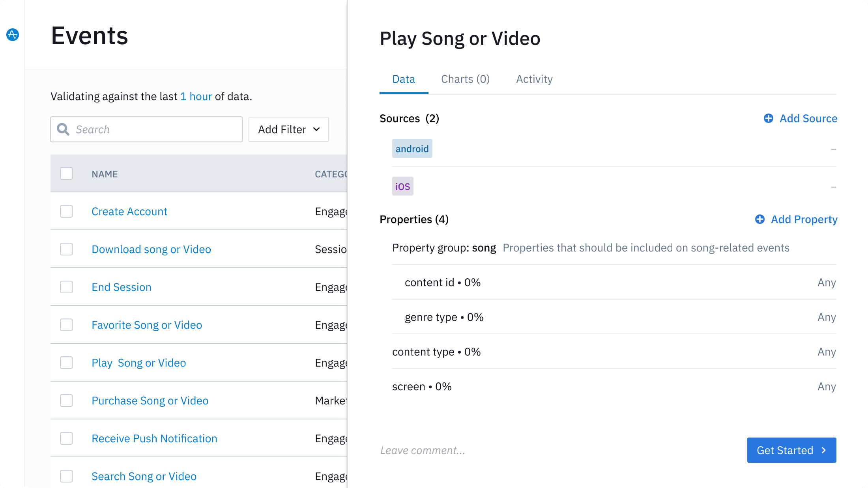Check the select-all checkbox in table header
This screenshot has height=488, width=868.
click(66, 173)
